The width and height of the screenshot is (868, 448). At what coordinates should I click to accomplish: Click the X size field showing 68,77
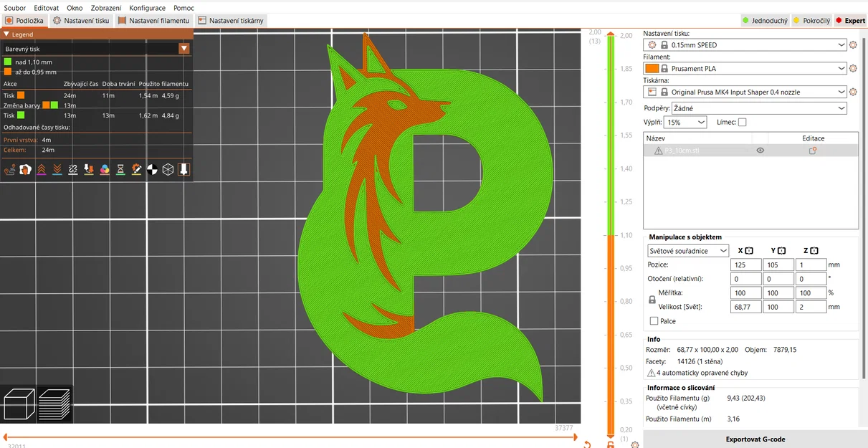[745, 307]
